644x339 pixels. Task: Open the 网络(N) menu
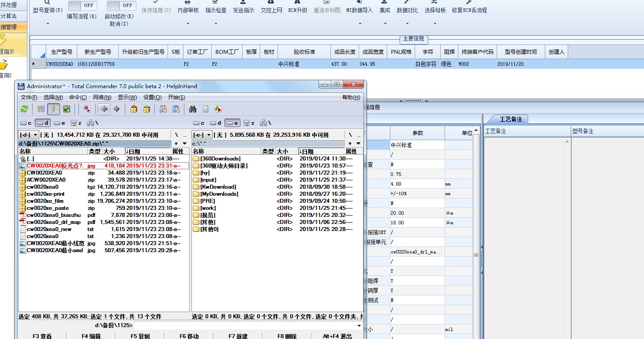[x=102, y=97]
